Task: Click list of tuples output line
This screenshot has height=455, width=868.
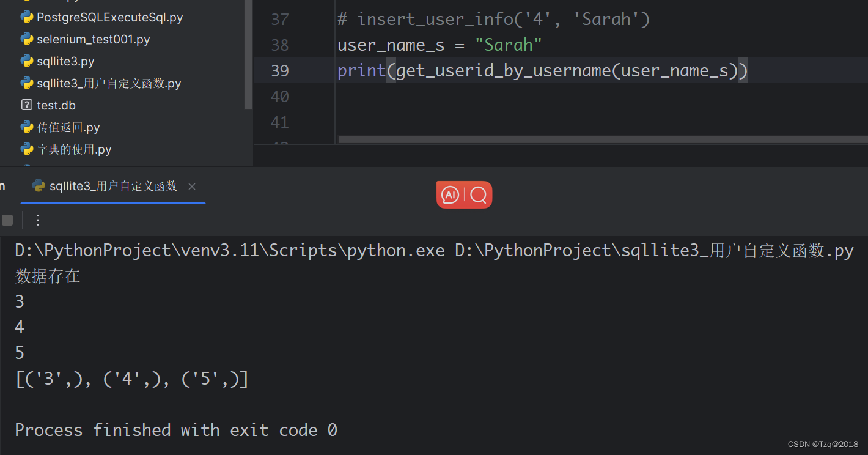Action: pos(132,379)
